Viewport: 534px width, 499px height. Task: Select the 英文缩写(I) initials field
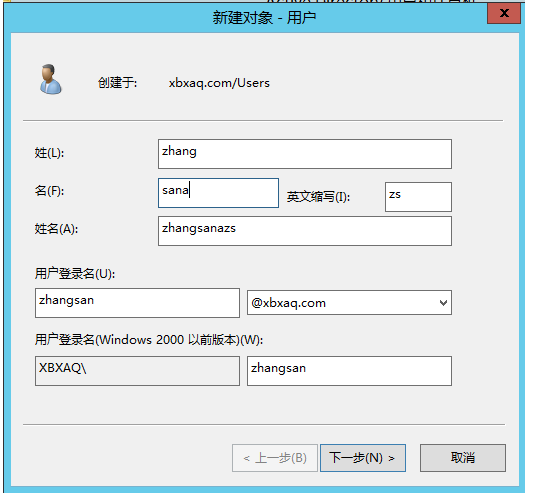point(418,197)
